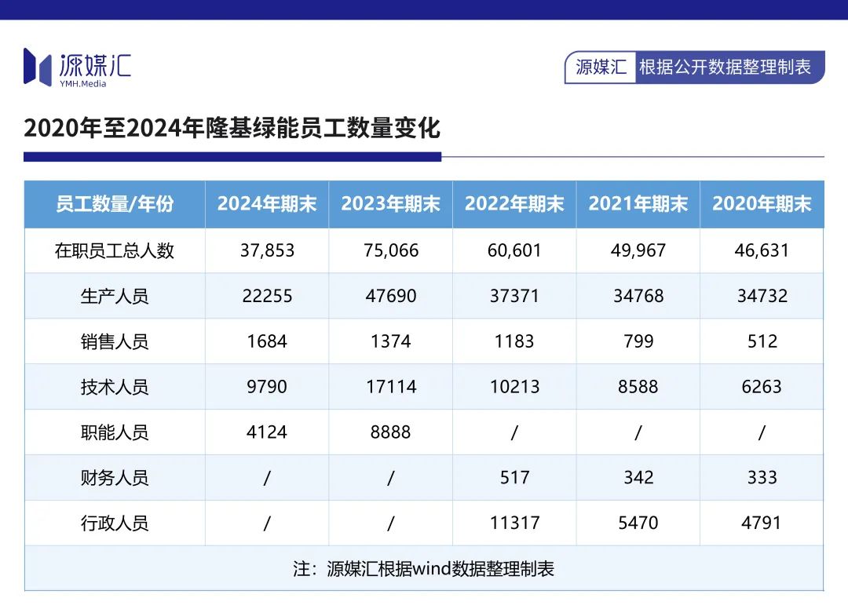Click the 销售人员 value 1684
This screenshot has height=616, width=848.
coord(267,341)
